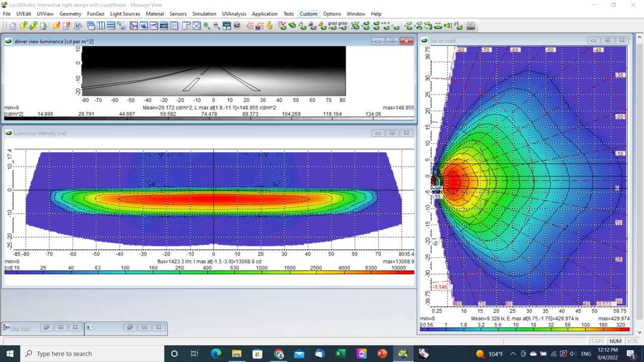Open File Explorer from the taskbar
The height and width of the screenshot is (362, 644).
pos(236,353)
